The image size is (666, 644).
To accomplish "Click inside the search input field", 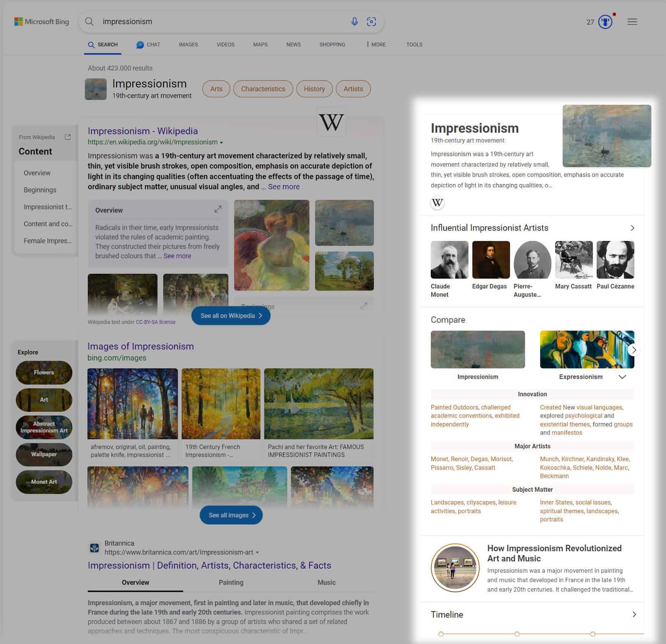I will tap(208, 21).
